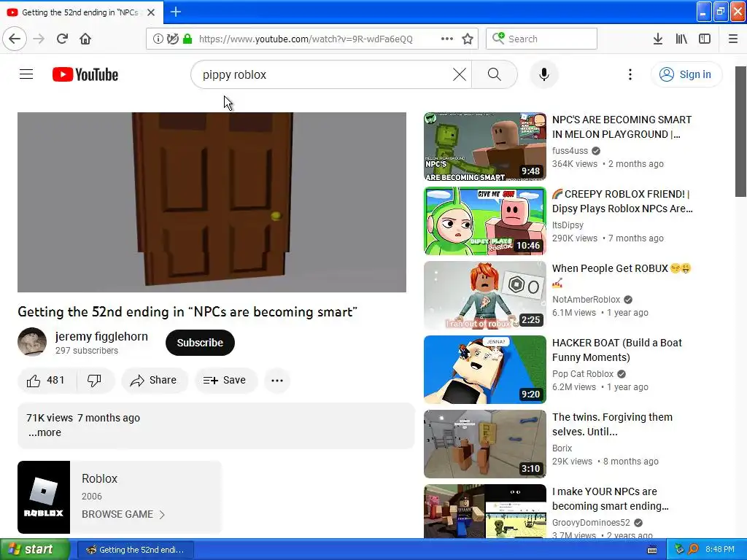Open jeremy figglehorn channel avatar
Screen dimensions: 747x560
(32, 341)
